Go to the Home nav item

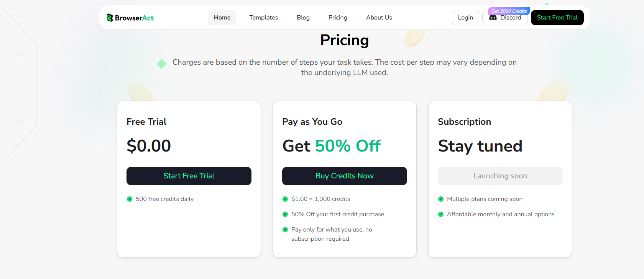click(222, 18)
